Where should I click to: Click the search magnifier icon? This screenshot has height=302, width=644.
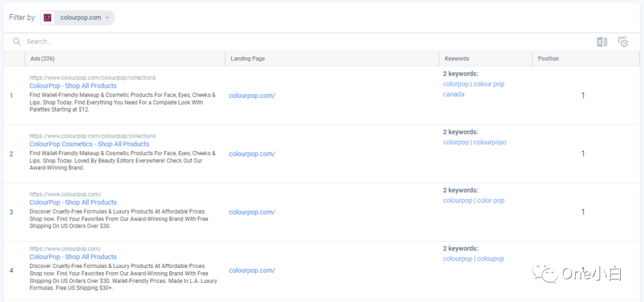click(x=17, y=42)
